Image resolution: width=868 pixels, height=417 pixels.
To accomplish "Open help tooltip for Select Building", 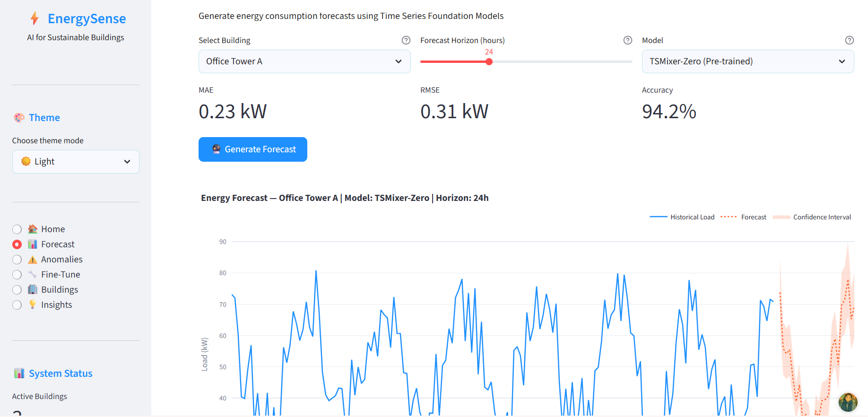I will click(406, 40).
